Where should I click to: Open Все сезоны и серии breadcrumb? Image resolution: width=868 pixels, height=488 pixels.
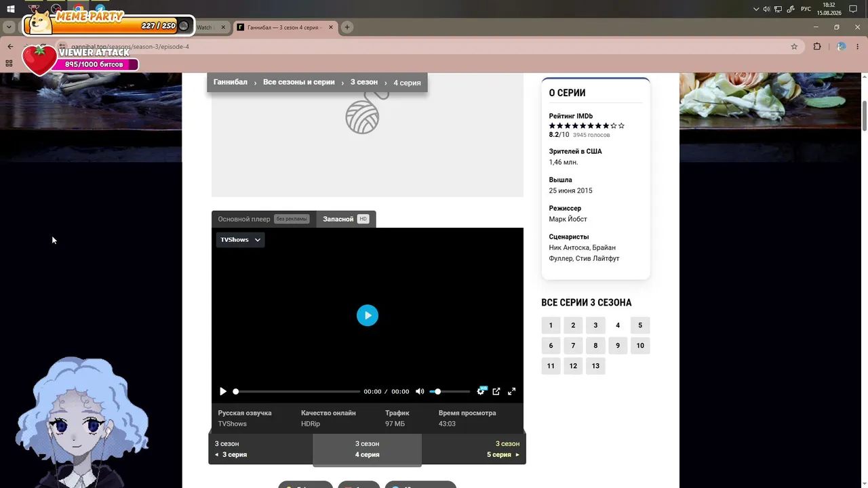point(299,82)
